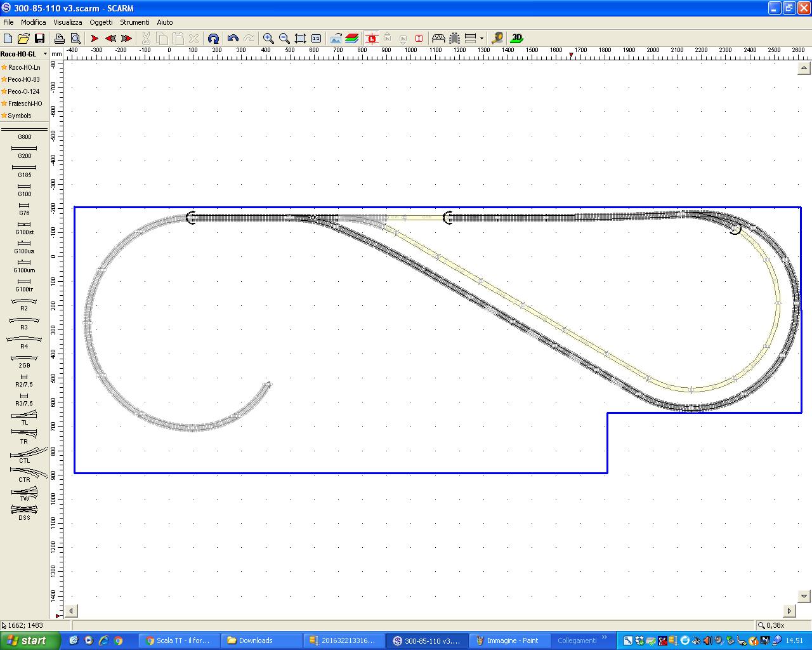812x650 pixels.
Task: Pick the R4 curved track
Action: (x=24, y=342)
